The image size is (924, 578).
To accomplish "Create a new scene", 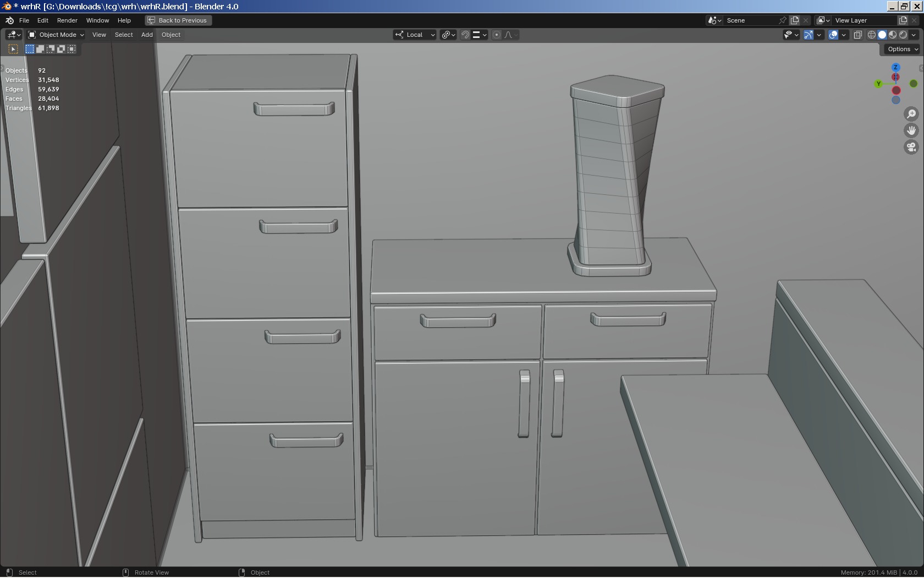I will point(795,20).
